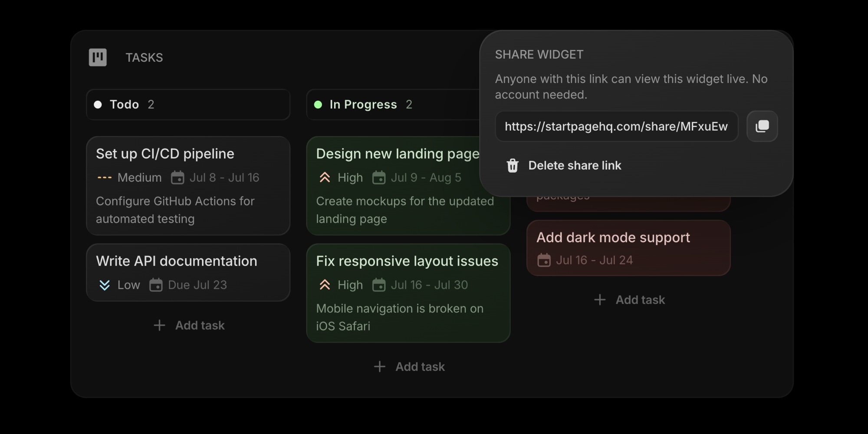
Task: Click Delete share link text
Action: coord(575,165)
